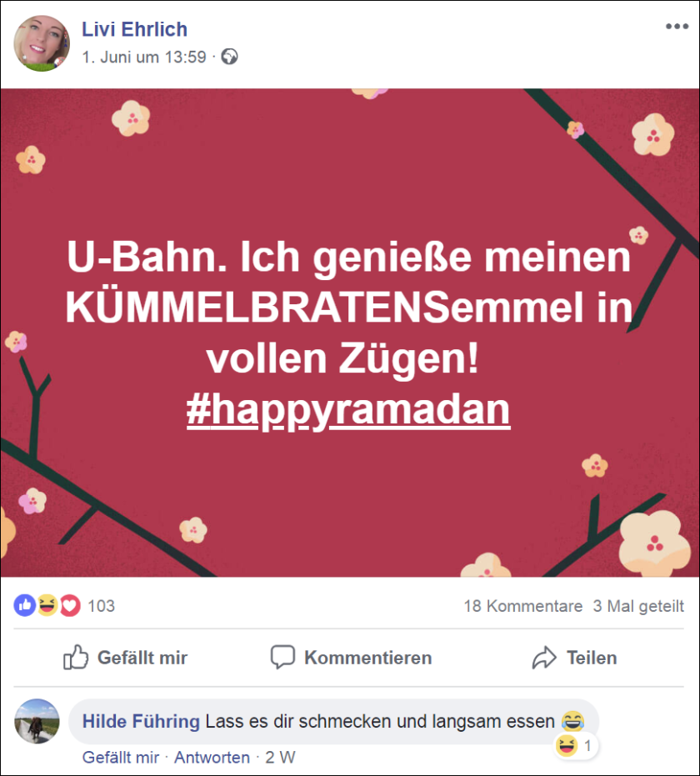Click Antworten under Hilde's comment
Image resolution: width=700 pixels, height=776 pixels.
[212, 758]
